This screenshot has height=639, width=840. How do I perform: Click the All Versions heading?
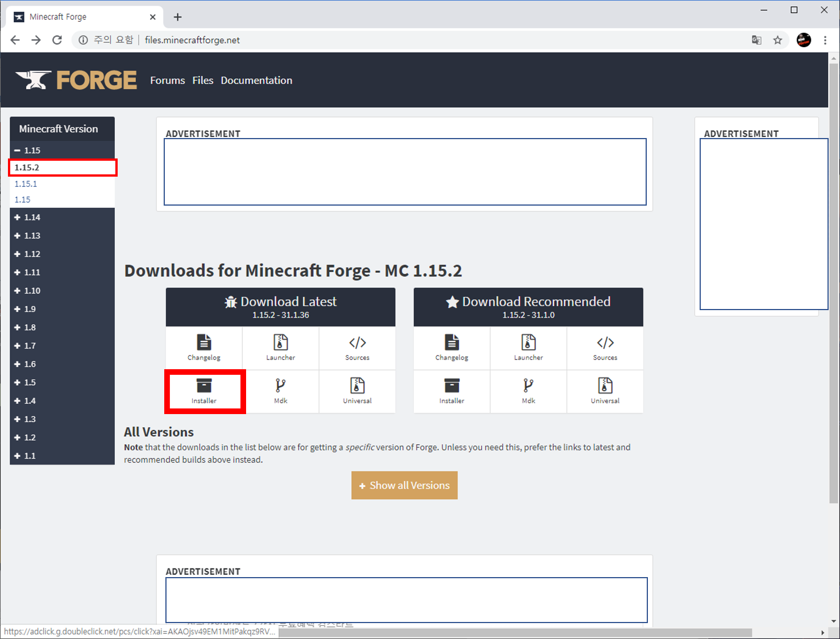pyautogui.click(x=159, y=432)
